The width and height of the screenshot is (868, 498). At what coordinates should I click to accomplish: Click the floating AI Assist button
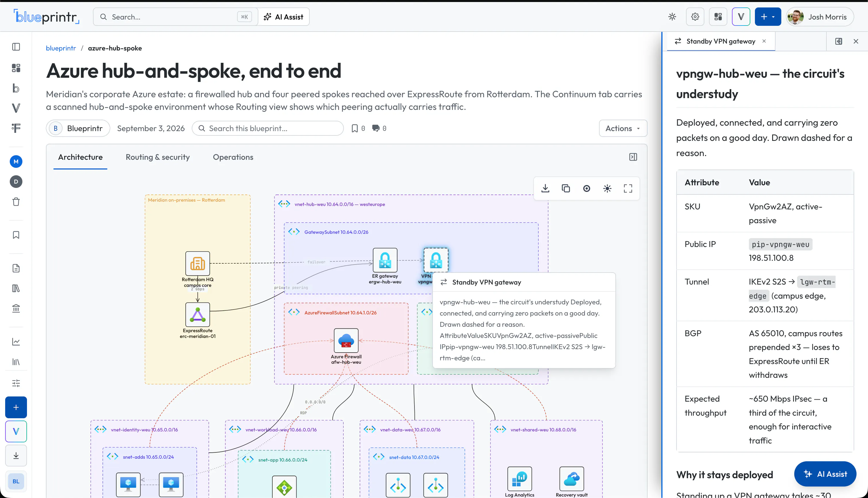pyautogui.click(x=825, y=474)
